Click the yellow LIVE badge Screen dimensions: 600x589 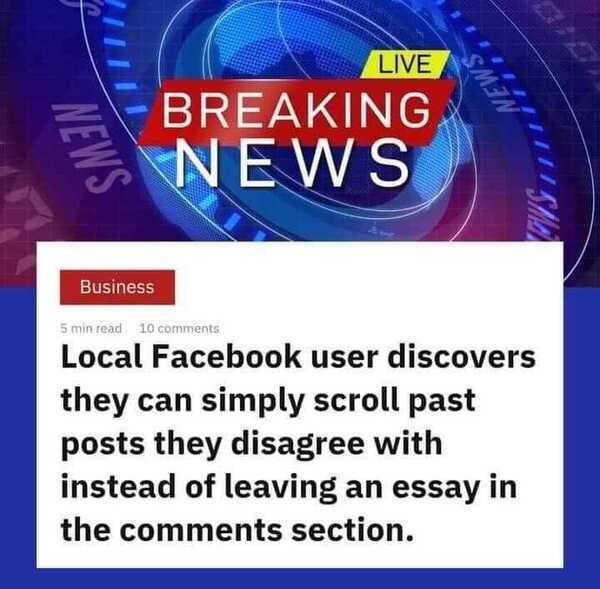click(405, 64)
